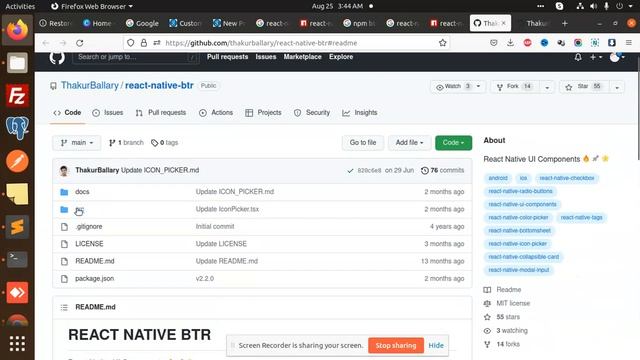
Task: Launch FileZilla from dock
Action: pos(17,95)
